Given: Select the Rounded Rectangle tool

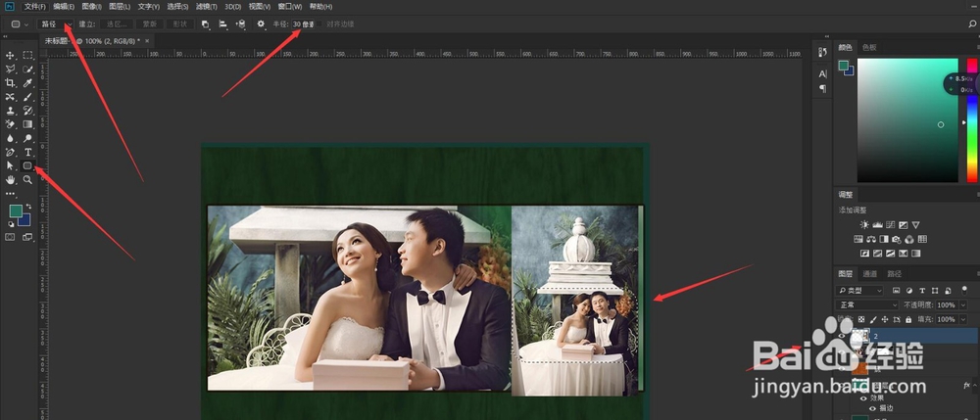Looking at the screenshot, I should (27, 165).
